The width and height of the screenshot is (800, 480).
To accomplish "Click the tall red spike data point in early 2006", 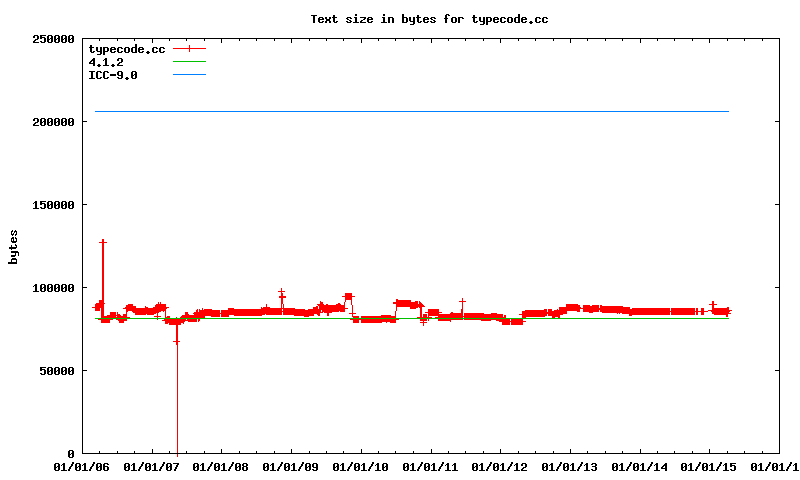I will pyautogui.click(x=103, y=242).
